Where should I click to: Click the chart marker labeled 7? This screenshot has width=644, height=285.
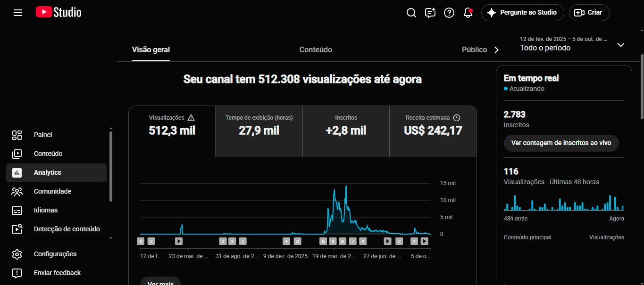(352, 241)
